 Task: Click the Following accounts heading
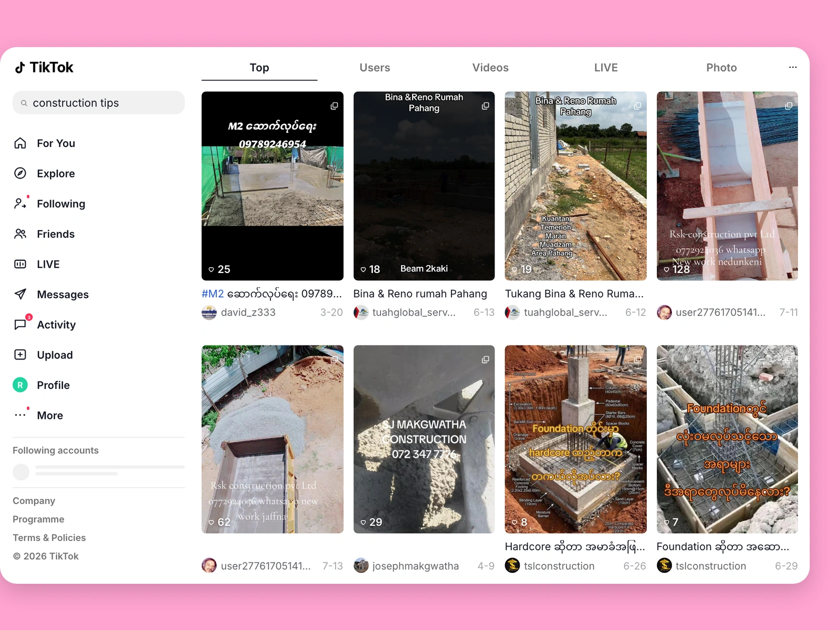(56, 450)
